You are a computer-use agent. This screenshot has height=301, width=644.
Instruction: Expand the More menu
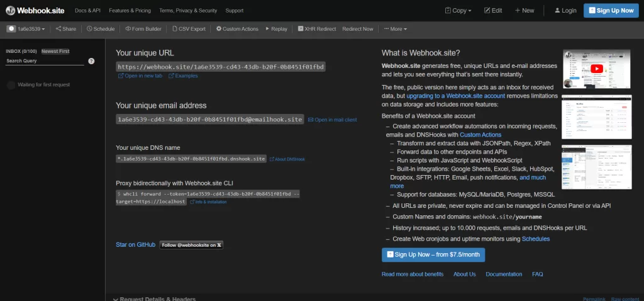coord(395,29)
